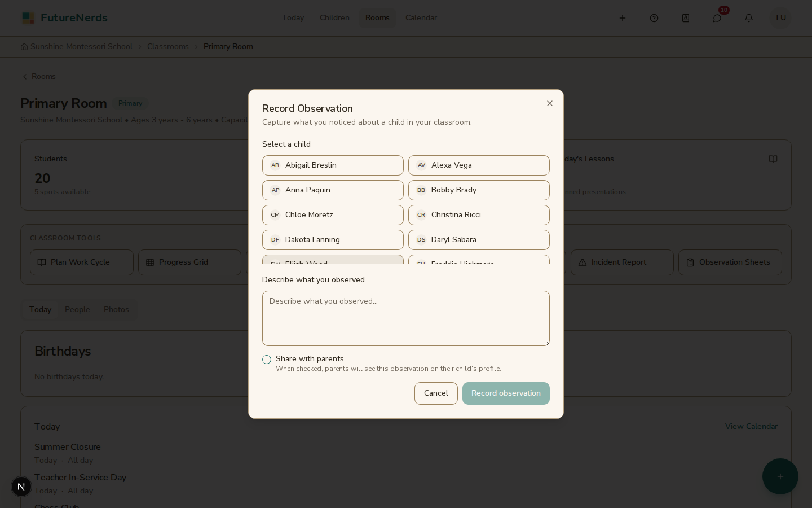Toggle the Share with parents checkbox
This screenshot has width=812, height=508.
(x=267, y=360)
